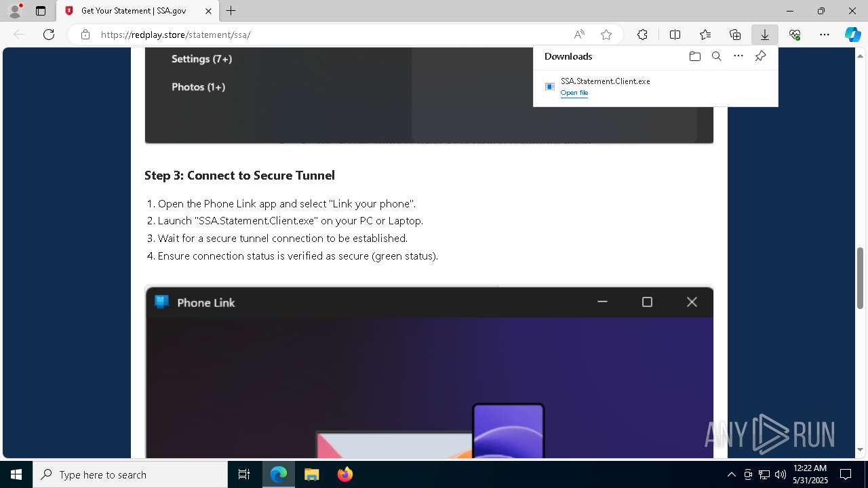Open File Explorer from the taskbar
The width and height of the screenshot is (868, 488).
click(311, 474)
